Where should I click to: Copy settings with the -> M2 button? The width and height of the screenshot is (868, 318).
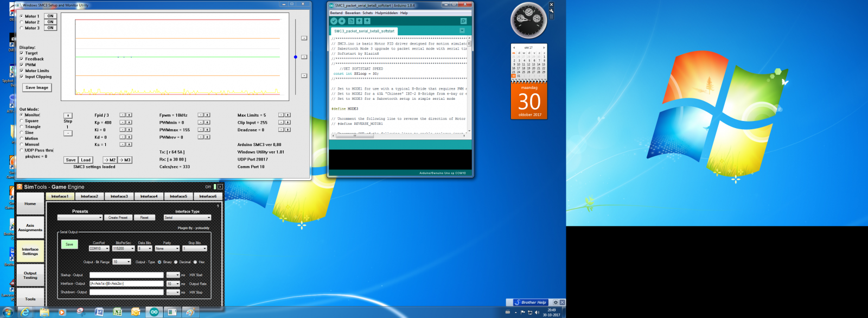(110, 160)
